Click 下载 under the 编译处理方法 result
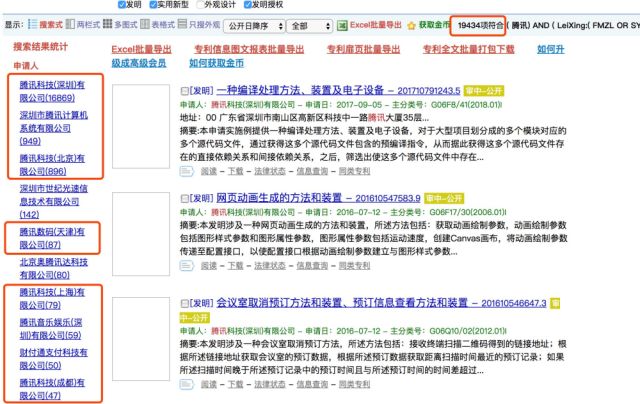640x404 pixels. (x=235, y=171)
